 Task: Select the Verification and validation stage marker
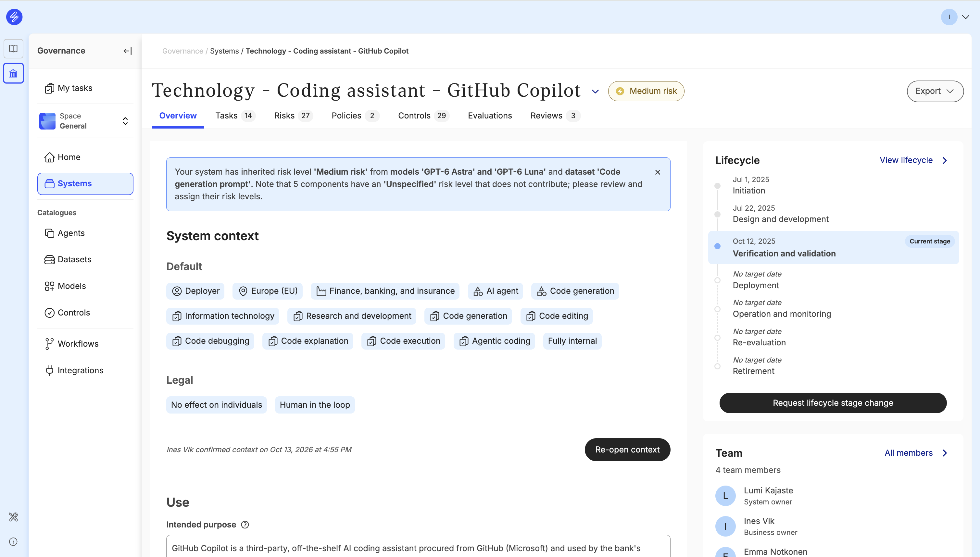click(x=718, y=246)
